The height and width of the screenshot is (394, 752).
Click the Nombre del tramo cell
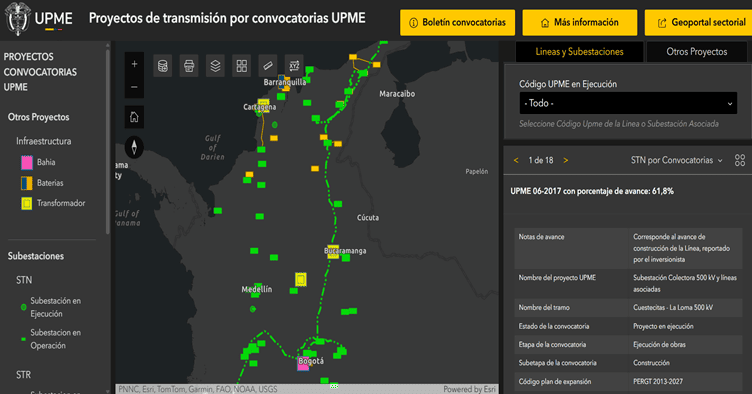[x=571, y=308]
